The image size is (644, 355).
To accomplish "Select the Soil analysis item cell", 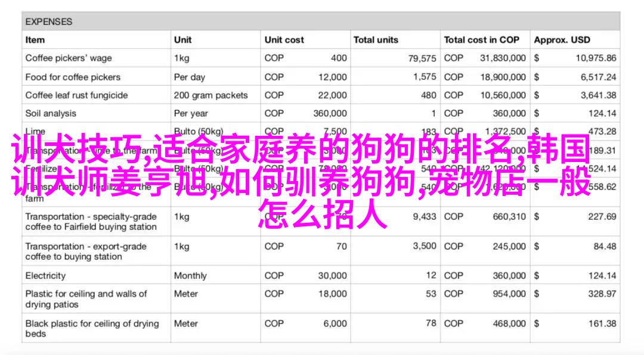I will point(50,113).
